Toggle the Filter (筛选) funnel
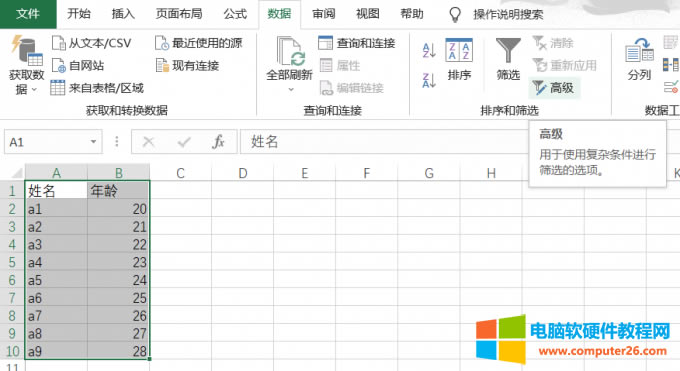 [508, 59]
